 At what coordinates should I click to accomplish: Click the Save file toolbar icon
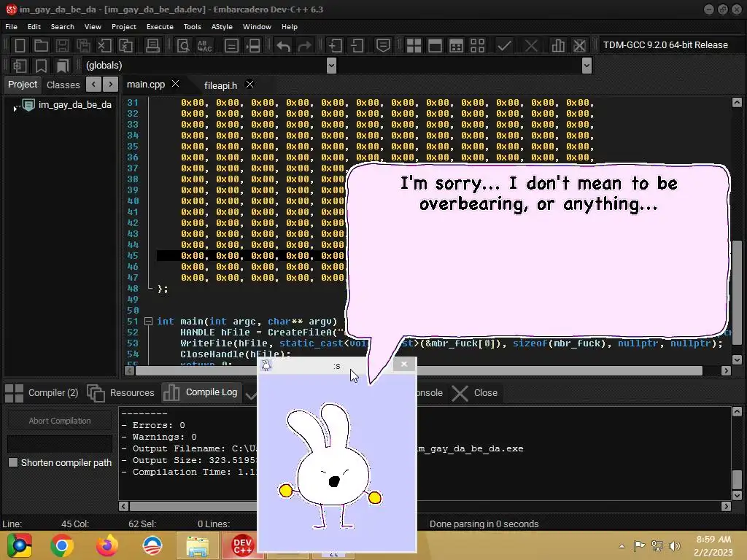pyautogui.click(x=62, y=46)
